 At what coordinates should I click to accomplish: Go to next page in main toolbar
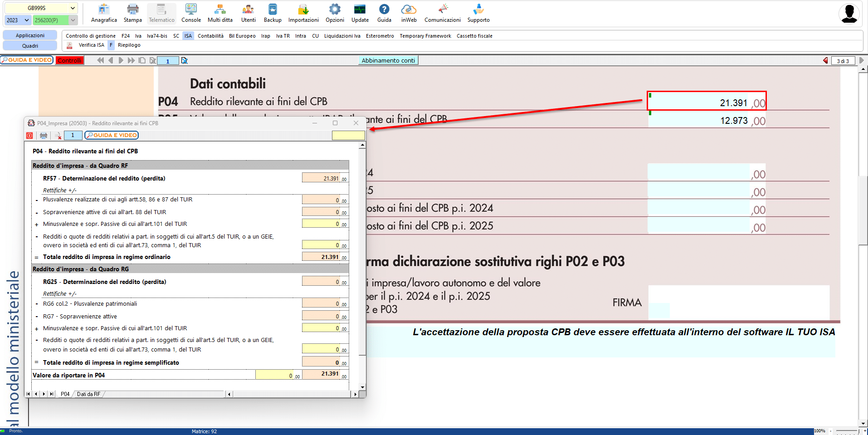pyautogui.click(x=121, y=60)
